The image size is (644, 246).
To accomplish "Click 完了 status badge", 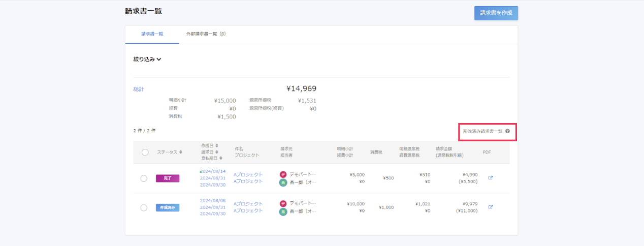I will coord(168,178).
